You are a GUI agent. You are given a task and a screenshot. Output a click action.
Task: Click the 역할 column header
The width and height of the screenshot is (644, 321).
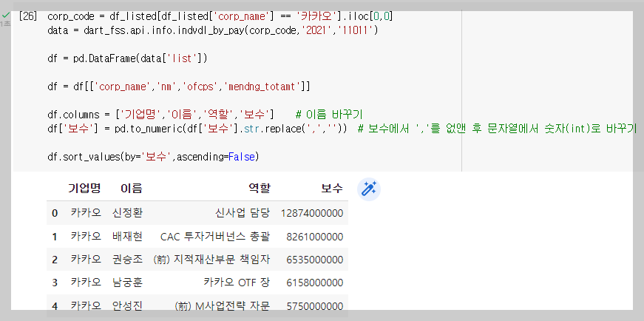click(x=260, y=189)
